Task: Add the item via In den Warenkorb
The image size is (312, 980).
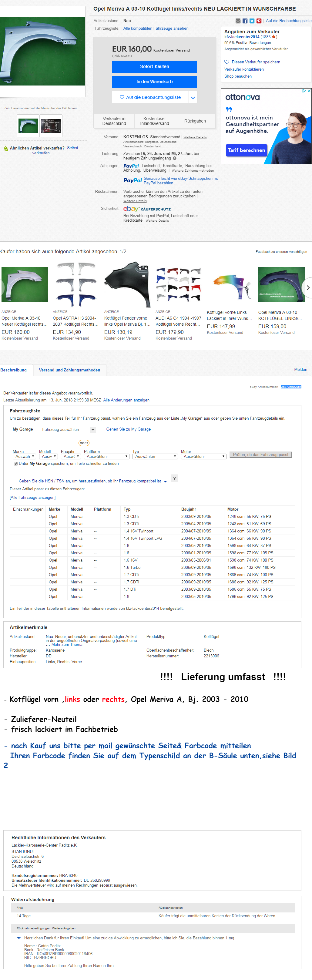Action: pos(154,82)
